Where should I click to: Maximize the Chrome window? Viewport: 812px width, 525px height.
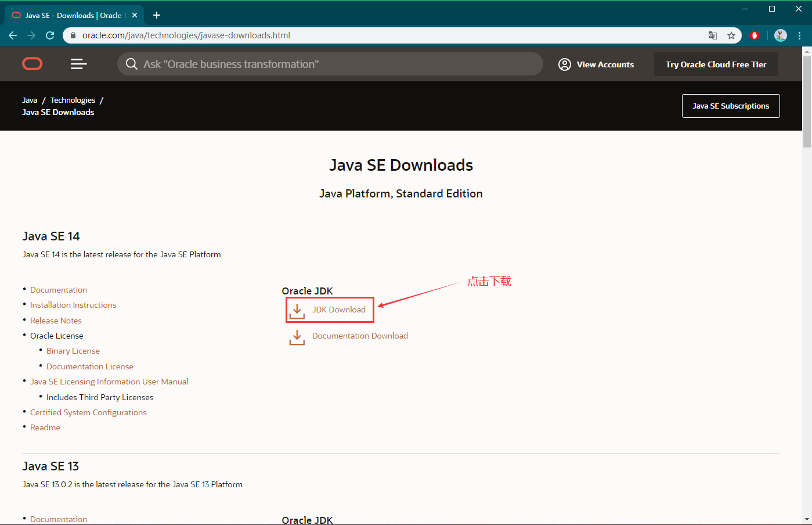[772, 9]
